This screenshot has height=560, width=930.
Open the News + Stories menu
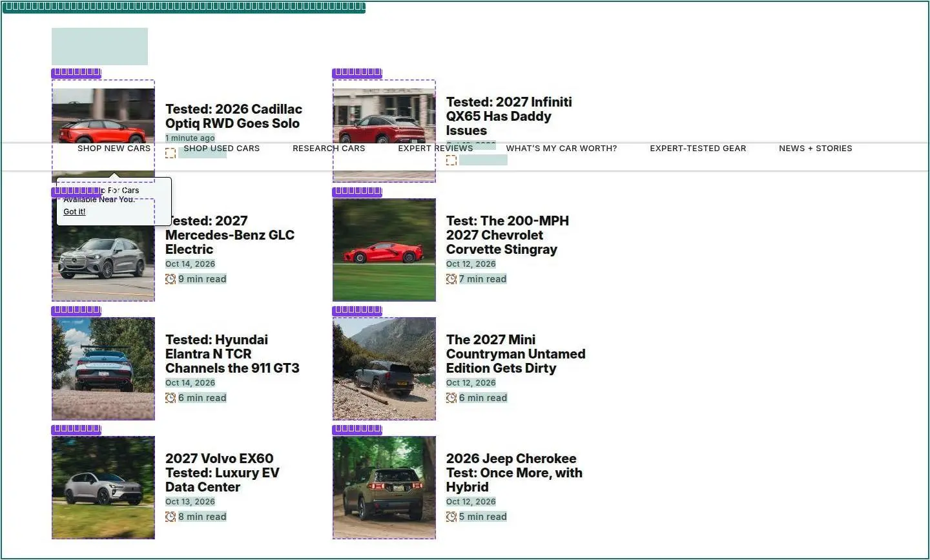tap(816, 149)
